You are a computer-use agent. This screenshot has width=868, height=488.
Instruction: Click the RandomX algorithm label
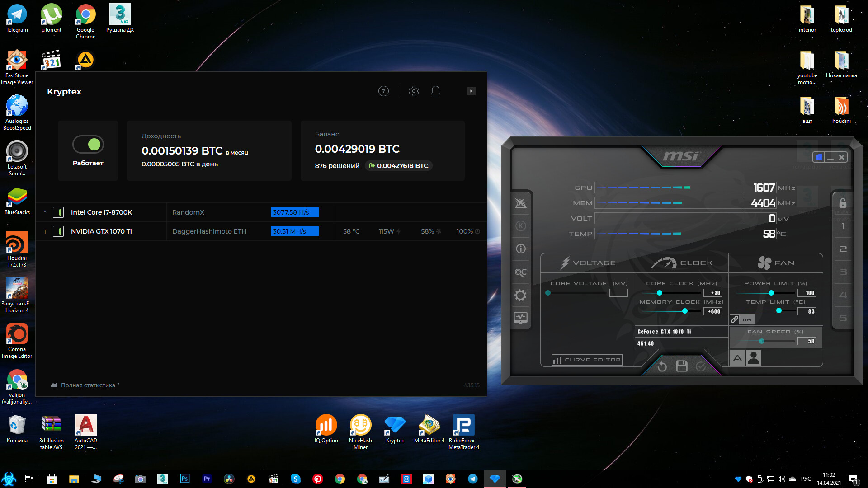[188, 212]
